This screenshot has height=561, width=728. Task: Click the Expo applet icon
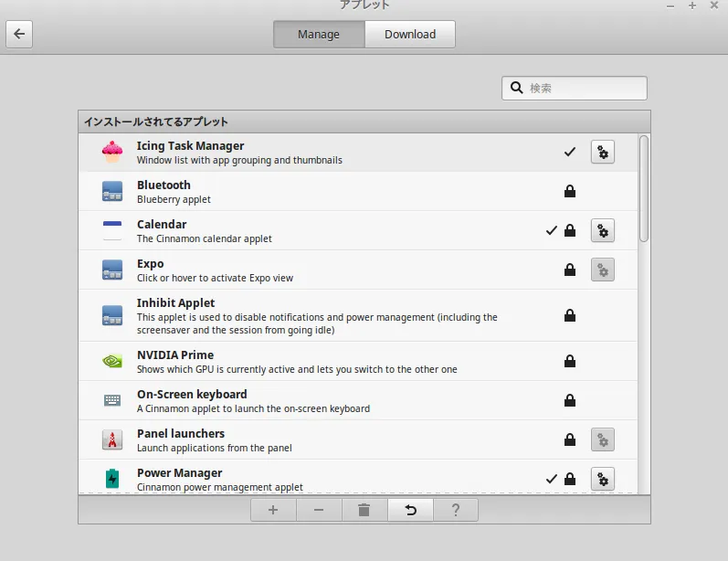coord(112,270)
